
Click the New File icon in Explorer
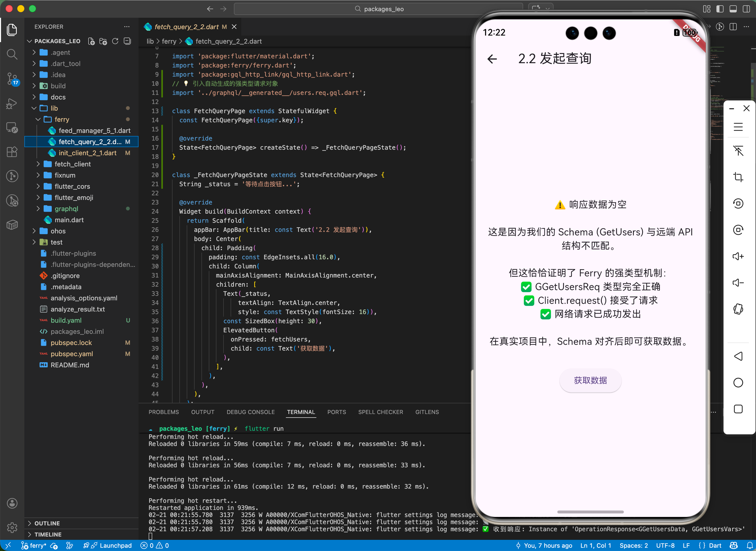91,41
